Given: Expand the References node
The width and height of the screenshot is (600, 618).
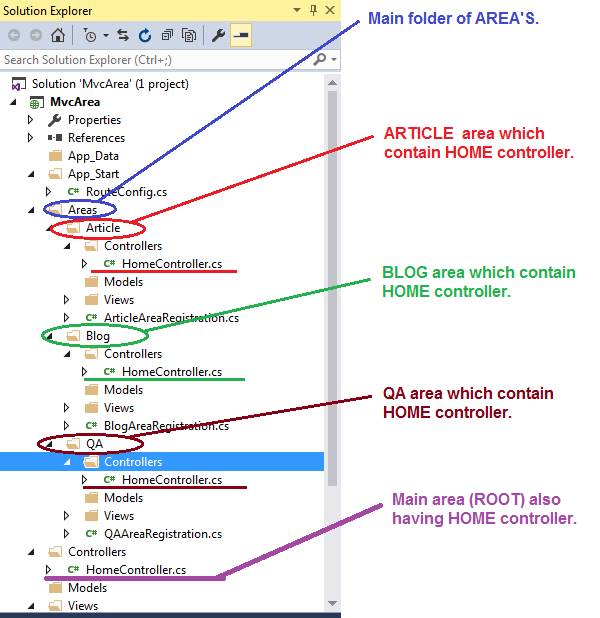Looking at the screenshot, I should coord(30,138).
